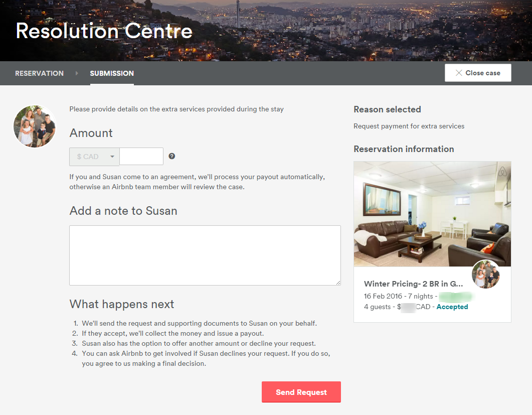The height and width of the screenshot is (415, 532).
Task: Click the round host avatar on reservation card
Action: [486, 274]
